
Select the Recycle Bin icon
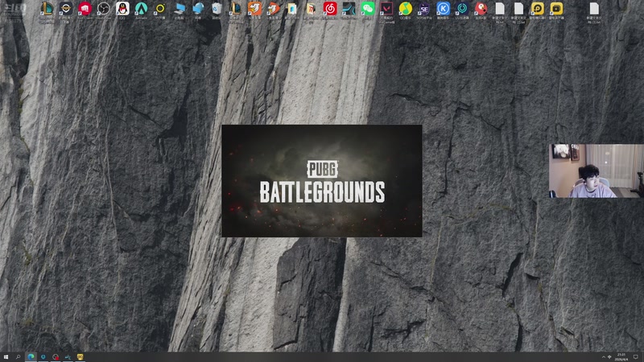[217, 9]
